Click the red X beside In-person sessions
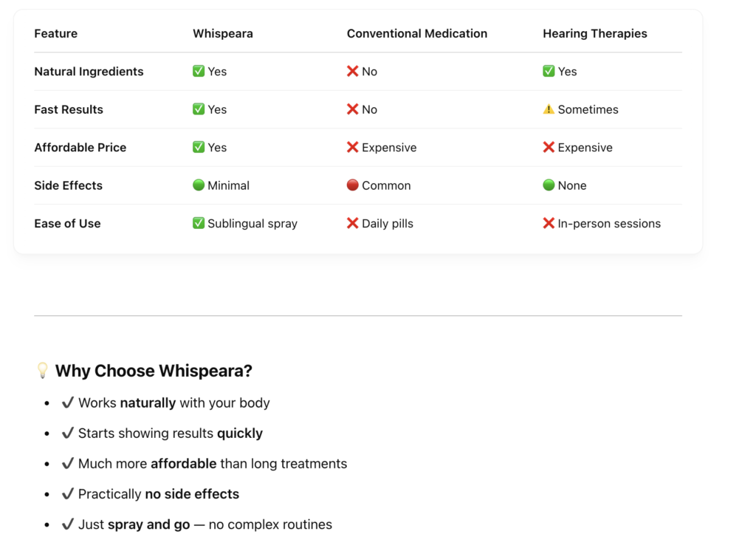Image resolution: width=756 pixels, height=548 pixels. click(x=549, y=223)
